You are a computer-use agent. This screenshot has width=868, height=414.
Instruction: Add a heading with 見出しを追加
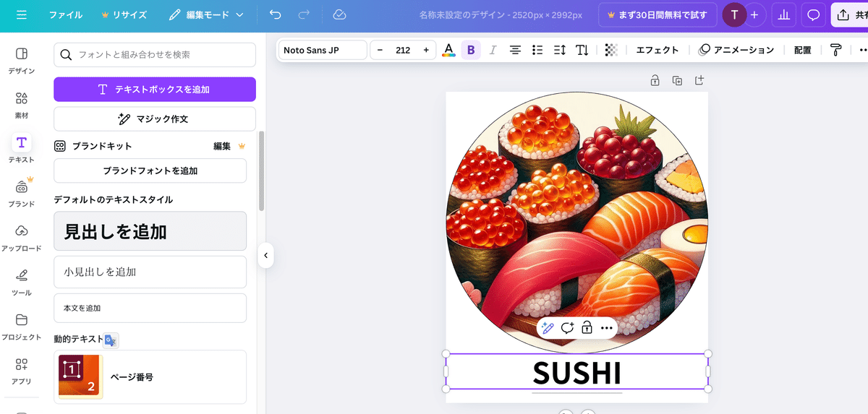pyautogui.click(x=150, y=231)
